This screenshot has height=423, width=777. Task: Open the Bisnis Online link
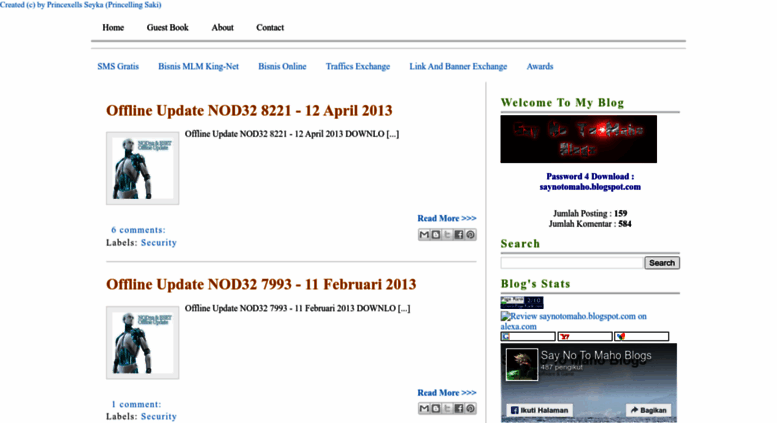[x=282, y=66]
